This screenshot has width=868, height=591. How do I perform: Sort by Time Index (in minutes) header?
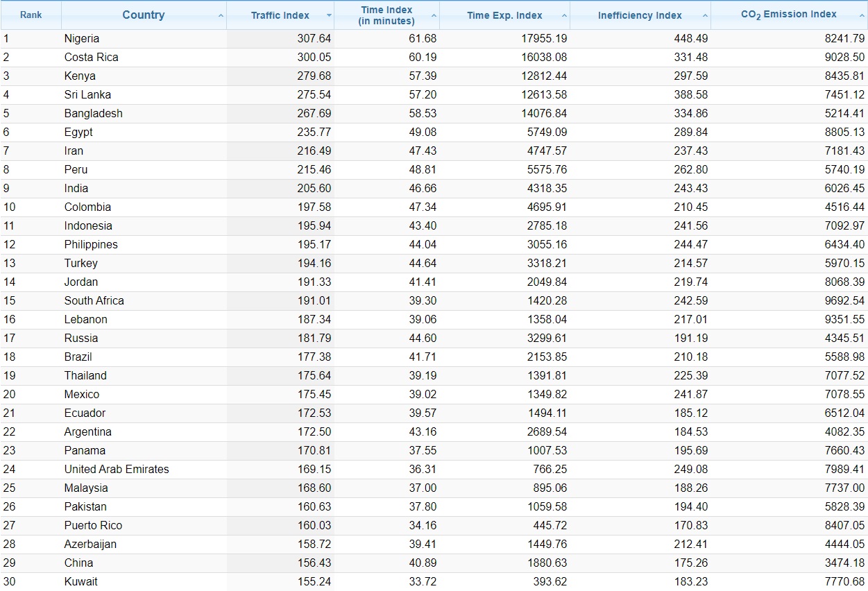click(x=386, y=15)
